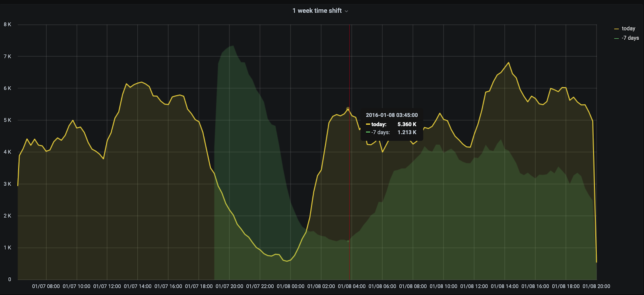This screenshot has height=295, width=644.
Task: Click the '01/08 08:00' x-axis label
Action: pos(413,287)
